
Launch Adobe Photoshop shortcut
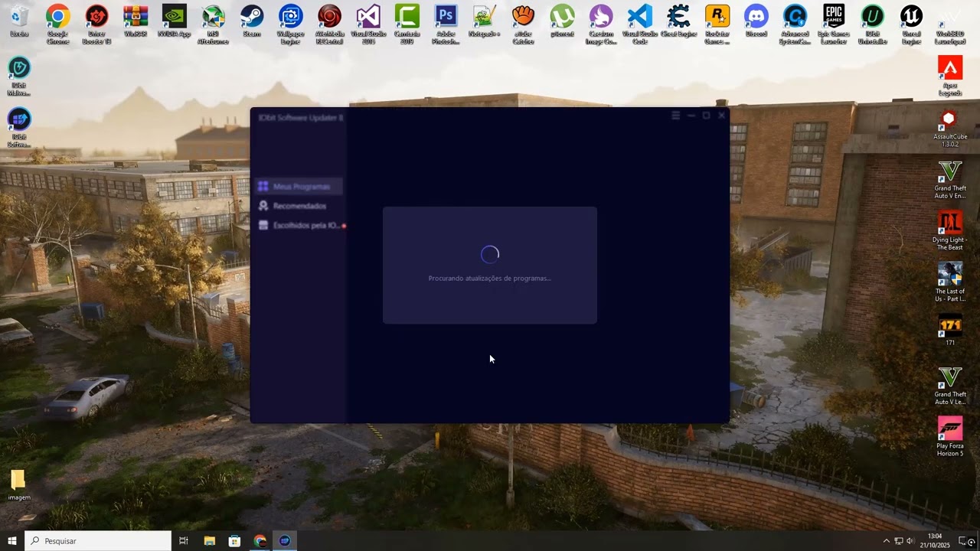446,24
